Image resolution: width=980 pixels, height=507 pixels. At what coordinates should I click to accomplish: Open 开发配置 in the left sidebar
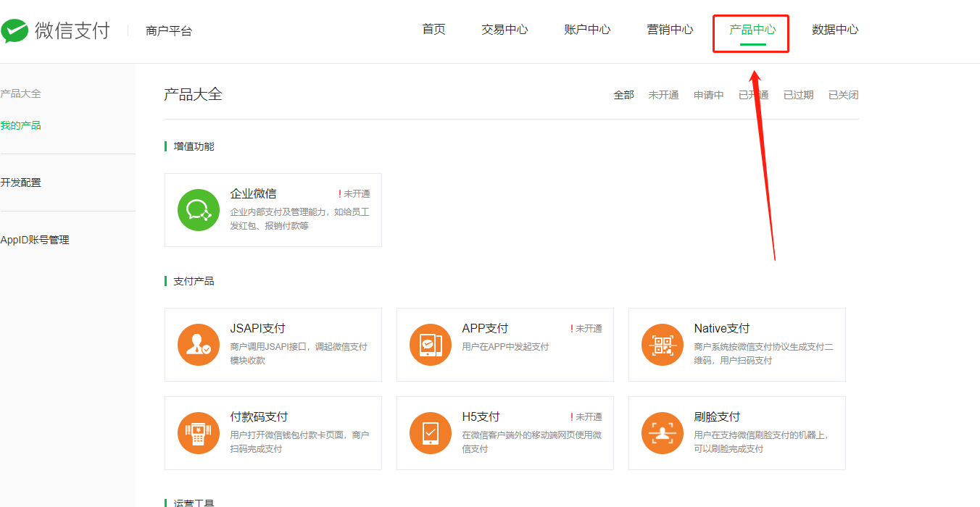pyautogui.click(x=20, y=183)
